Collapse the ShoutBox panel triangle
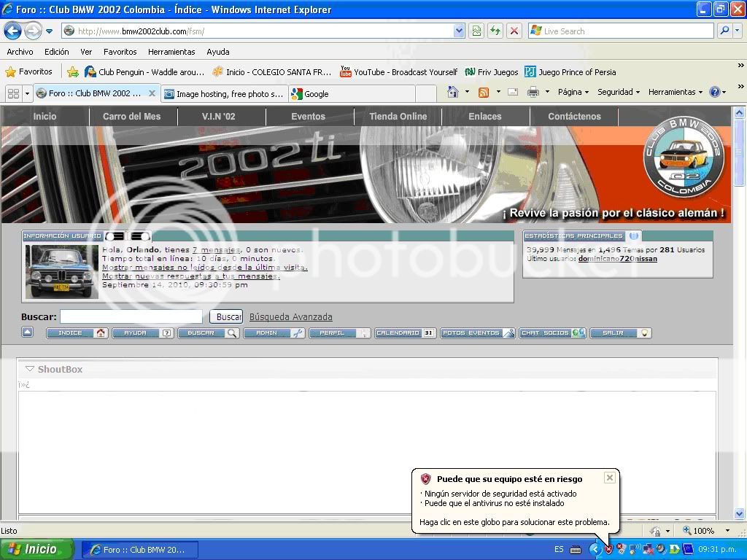 [x=29, y=369]
